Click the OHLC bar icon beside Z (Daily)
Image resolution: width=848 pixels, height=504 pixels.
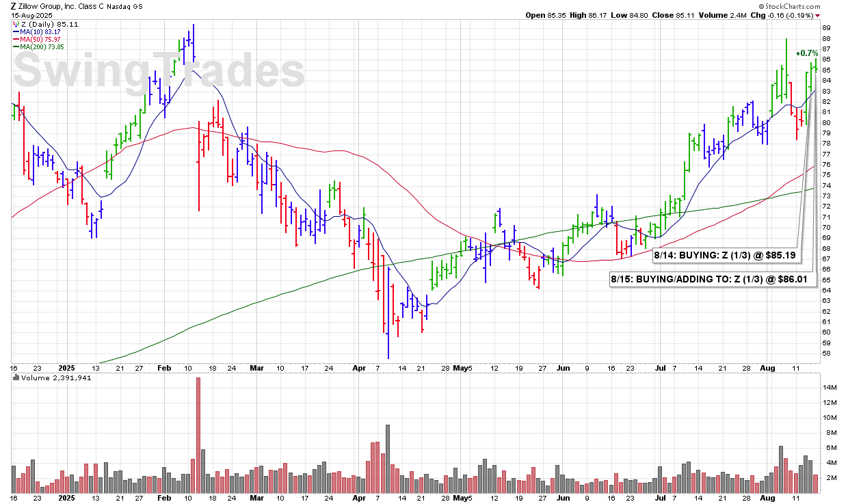pyautogui.click(x=15, y=25)
